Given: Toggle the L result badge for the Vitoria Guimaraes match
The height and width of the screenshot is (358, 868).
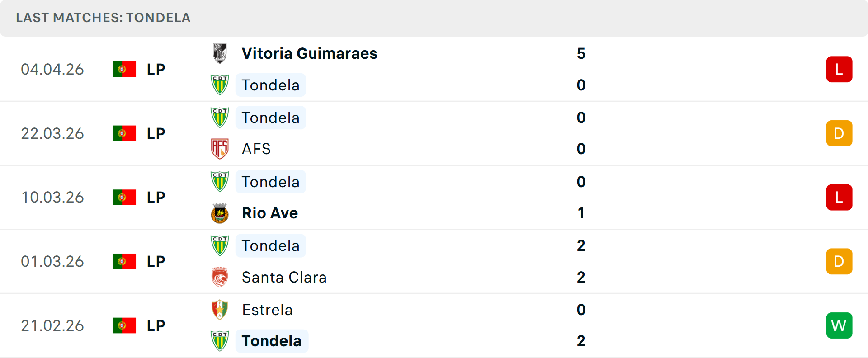Looking at the screenshot, I should [839, 69].
